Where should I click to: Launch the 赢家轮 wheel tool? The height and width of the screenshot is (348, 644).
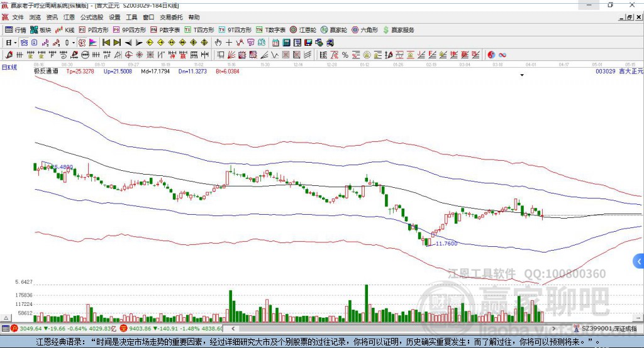point(334,30)
